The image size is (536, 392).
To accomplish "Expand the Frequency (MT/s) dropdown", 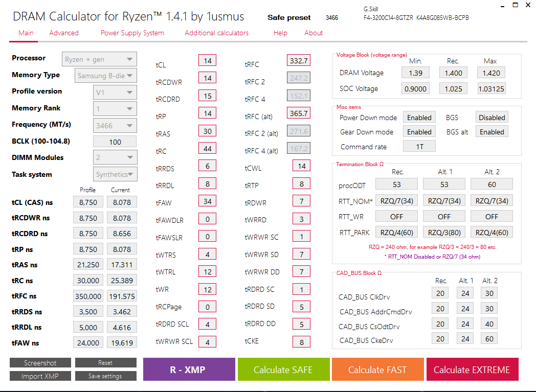I will pos(115,125).
